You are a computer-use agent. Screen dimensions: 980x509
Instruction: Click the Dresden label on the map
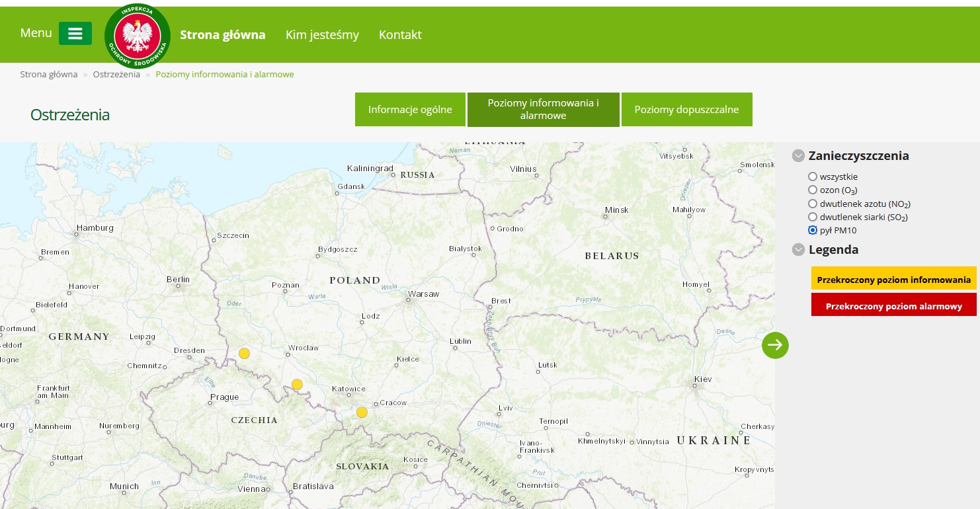point(189,350)
